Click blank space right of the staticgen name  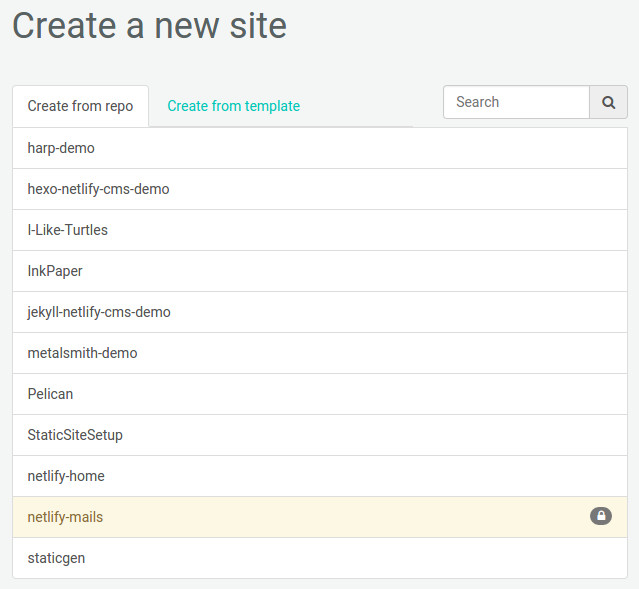[350, 558]
